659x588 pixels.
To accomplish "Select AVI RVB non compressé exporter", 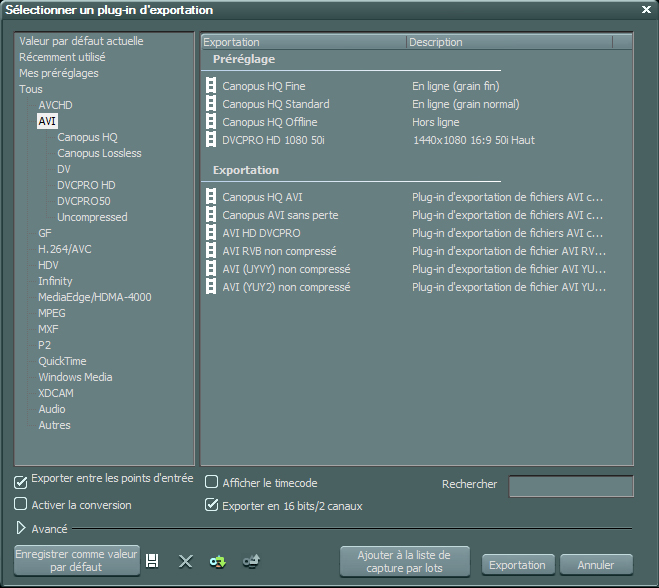I will point(416,251).
